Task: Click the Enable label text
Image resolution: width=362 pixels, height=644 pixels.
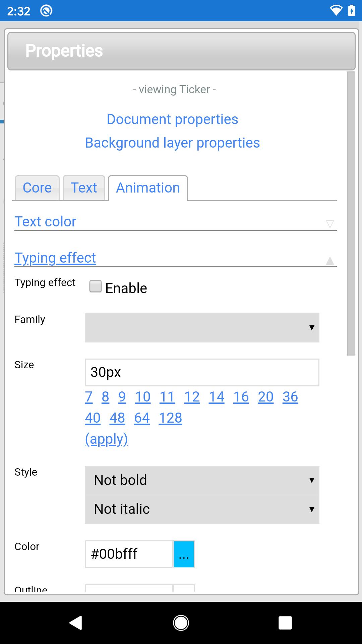Action: tap(126, 288)
